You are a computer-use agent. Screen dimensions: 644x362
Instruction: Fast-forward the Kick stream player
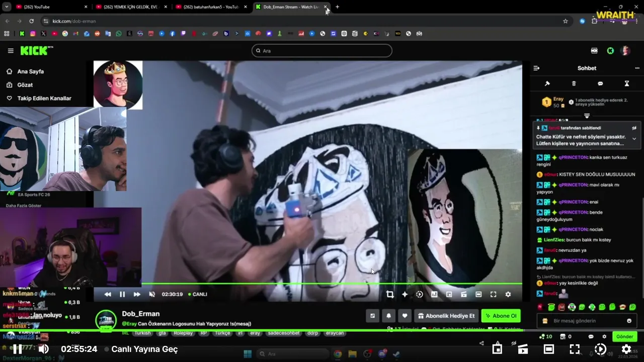137,294
